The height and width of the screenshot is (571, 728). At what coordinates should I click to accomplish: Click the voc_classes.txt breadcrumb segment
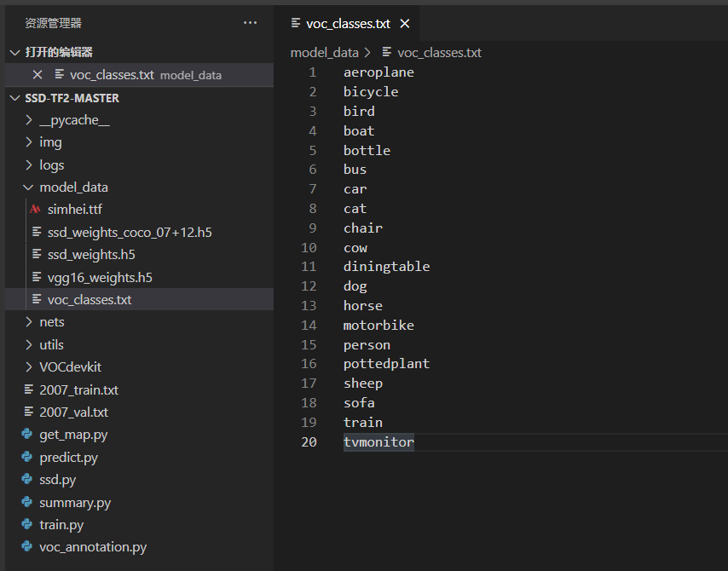coord(439,53)
